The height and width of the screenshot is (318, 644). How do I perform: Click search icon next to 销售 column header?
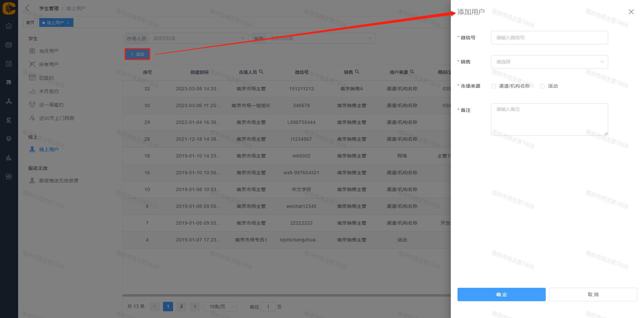click(x=357, y=72)
